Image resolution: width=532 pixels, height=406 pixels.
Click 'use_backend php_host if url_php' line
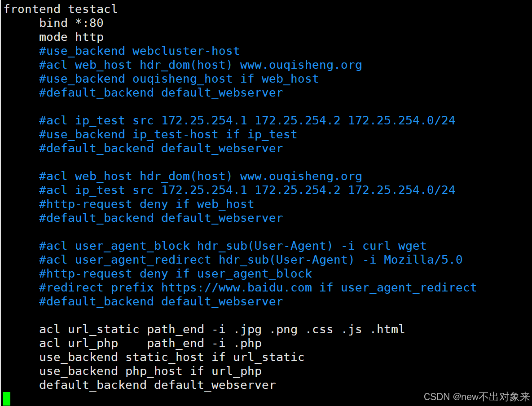pyautogui.click(x=150, y=371)
